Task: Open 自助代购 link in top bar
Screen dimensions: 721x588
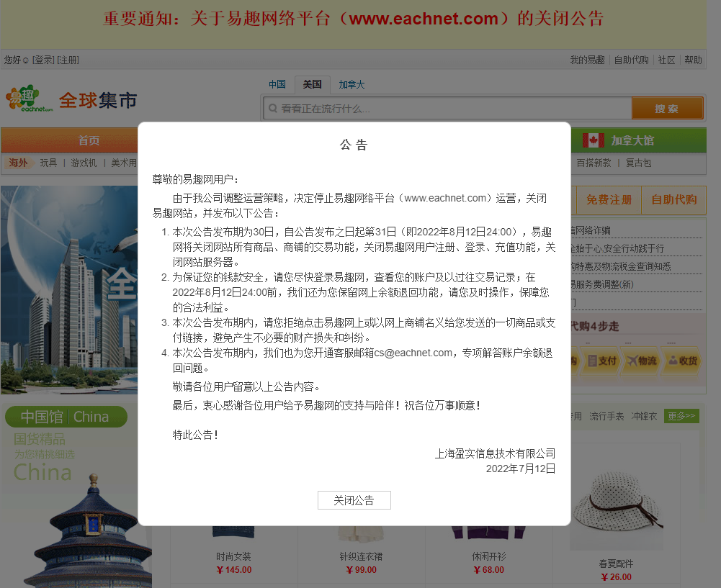Action: 632,60
